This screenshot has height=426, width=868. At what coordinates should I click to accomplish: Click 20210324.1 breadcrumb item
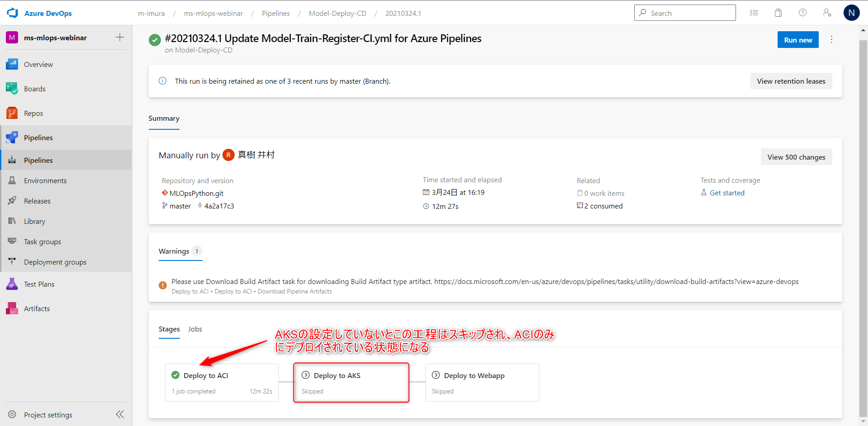click(x=403, y=13)
